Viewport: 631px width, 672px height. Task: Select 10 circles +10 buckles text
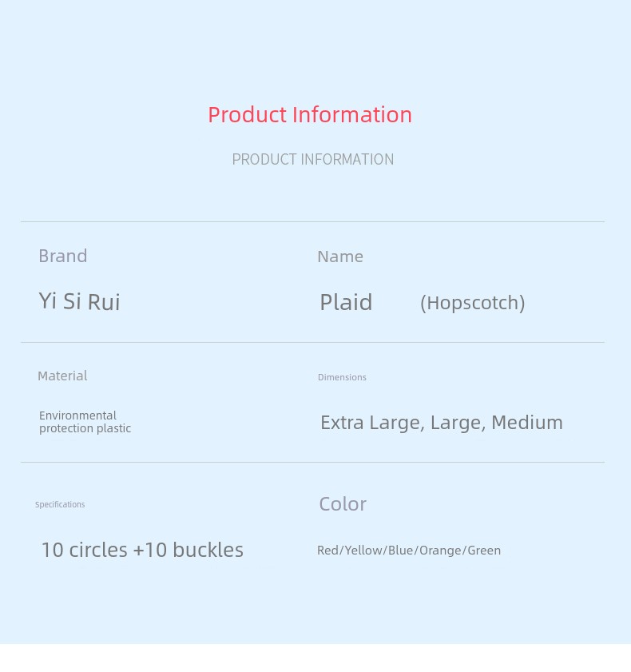pos(142,550)
